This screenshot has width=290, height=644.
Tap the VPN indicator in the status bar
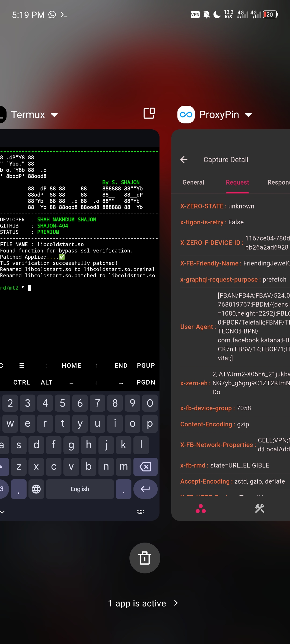[195, 14]
